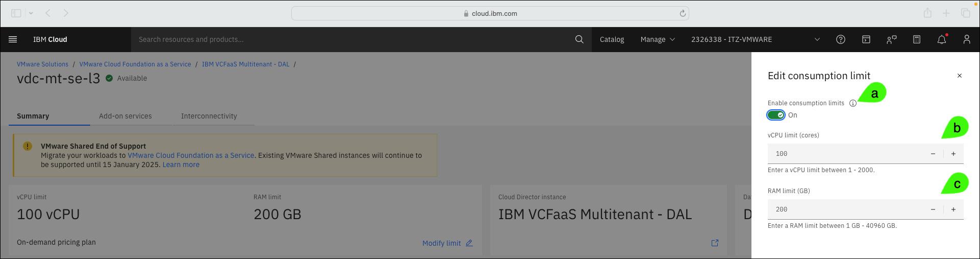Click the search magnifier icon
The image size is (980, 259).
click(579, 39)
